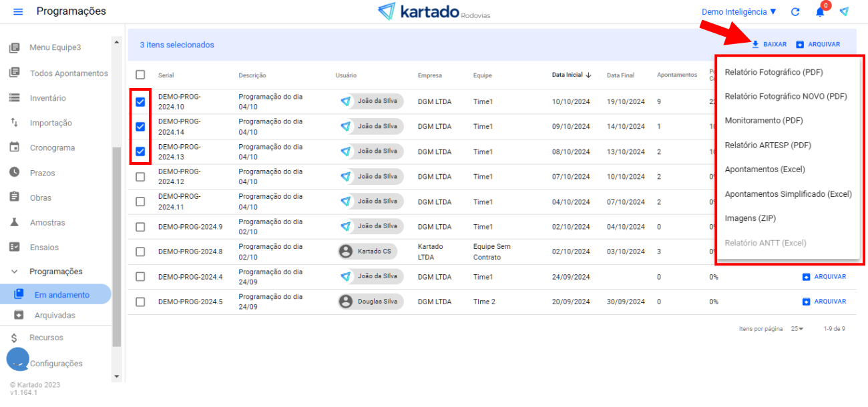Check the DEMO-PROG-2024.12 row checkbox
This screenshot has width=868, height=407.
[x=140, y=177]
